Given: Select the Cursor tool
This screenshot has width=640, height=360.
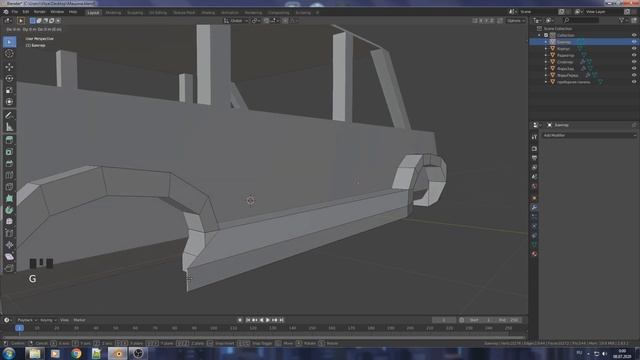Looking at the screenshot, I should (x=9, y=53).
